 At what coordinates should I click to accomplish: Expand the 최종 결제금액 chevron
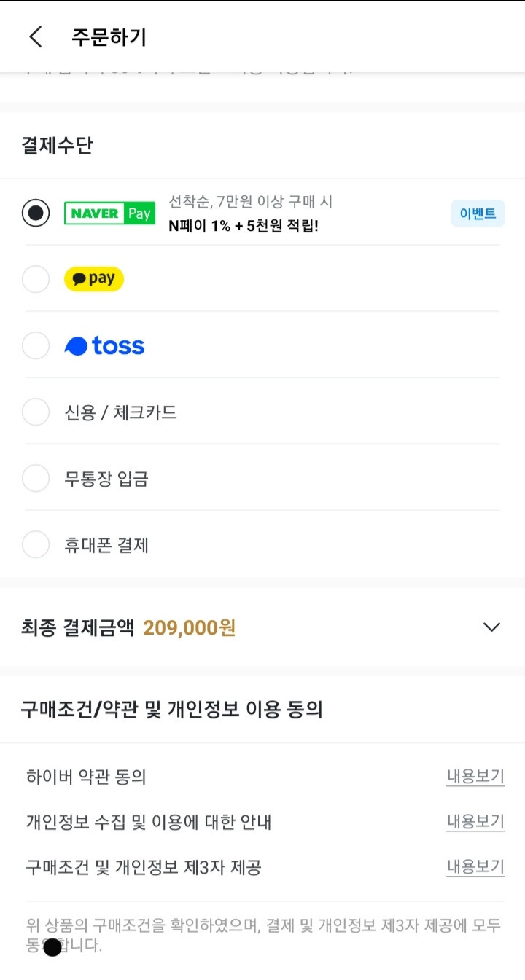tap(491, 627)
